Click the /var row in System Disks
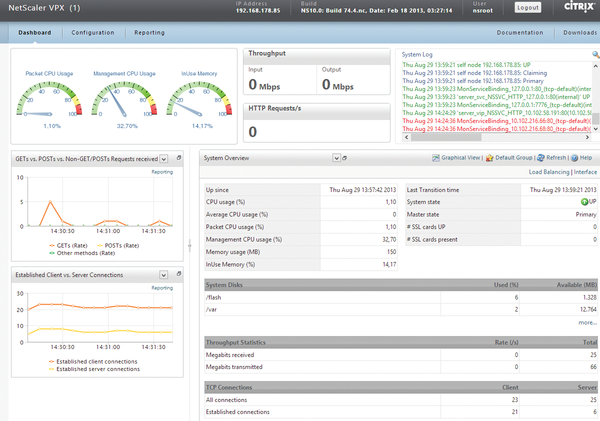The image size is (600, 421). tap(401, 309)
